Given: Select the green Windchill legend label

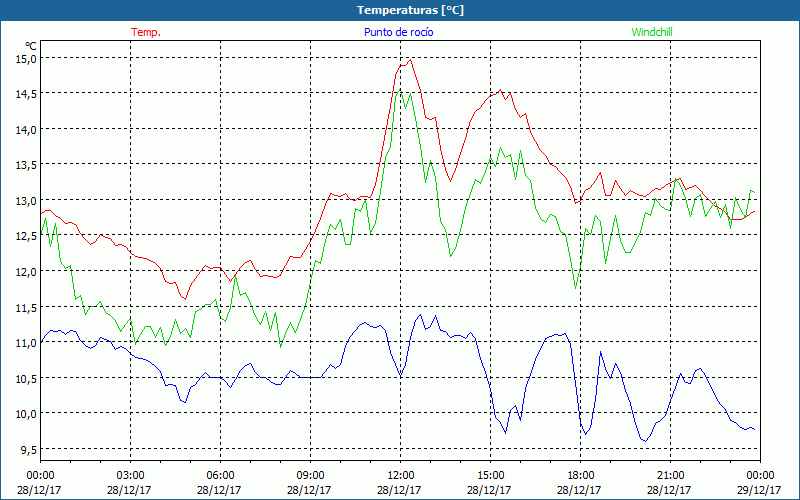Looking at the screenshot, I should click(x=652, y=32).
